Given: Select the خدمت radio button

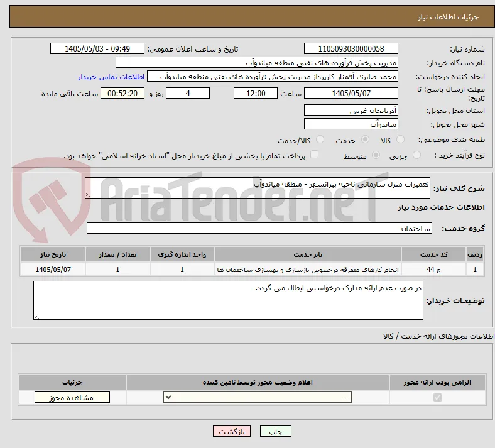Looking at the screenshot, I should [365, 139].
